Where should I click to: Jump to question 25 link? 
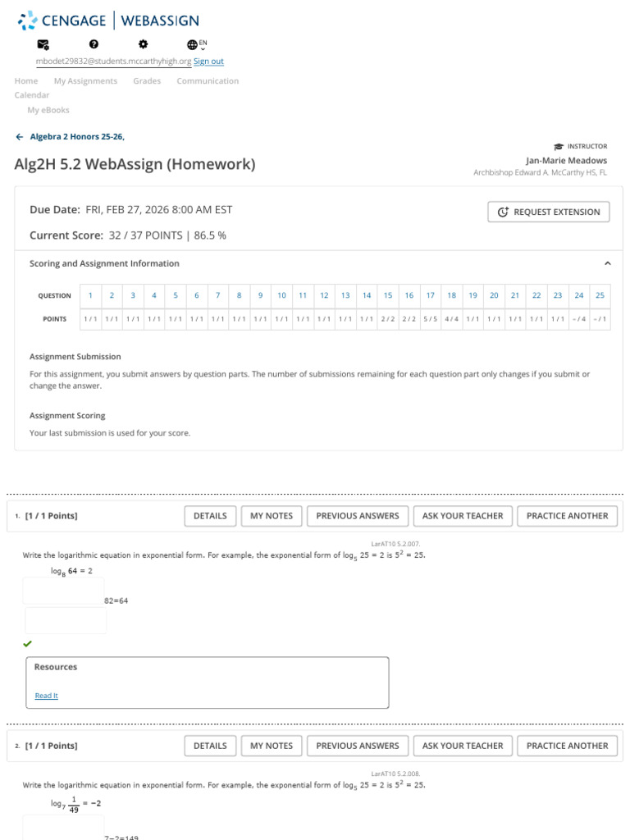click(600, 295)
